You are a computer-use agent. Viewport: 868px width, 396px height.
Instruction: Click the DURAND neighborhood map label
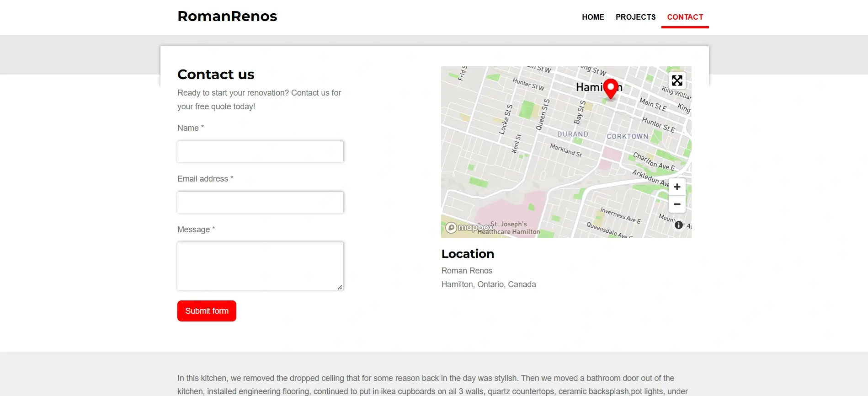point(573,134)
